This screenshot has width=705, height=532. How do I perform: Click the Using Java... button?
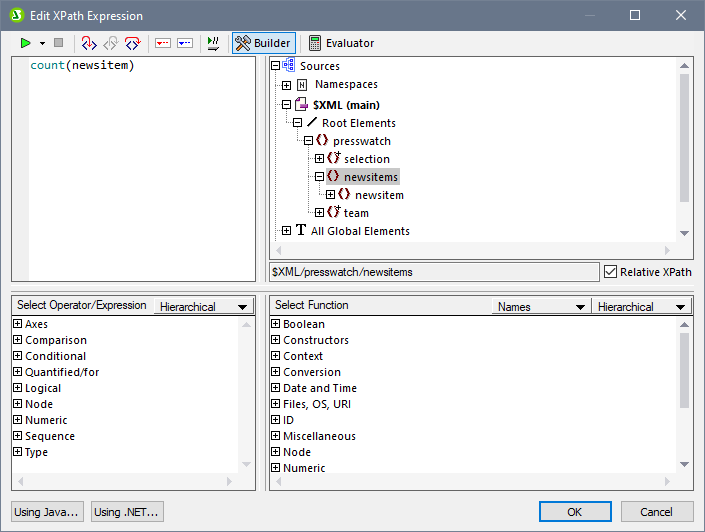coord(47,512)
